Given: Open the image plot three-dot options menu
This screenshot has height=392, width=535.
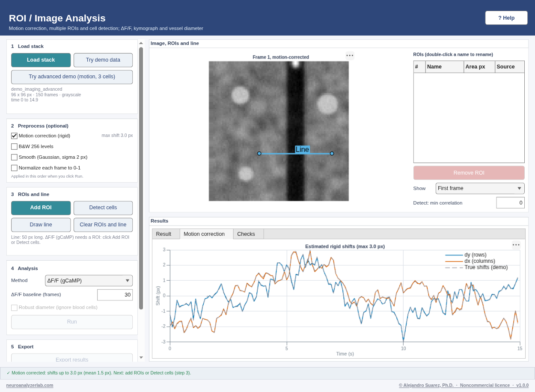Looking at the screenshot, I should click(350, 56).
